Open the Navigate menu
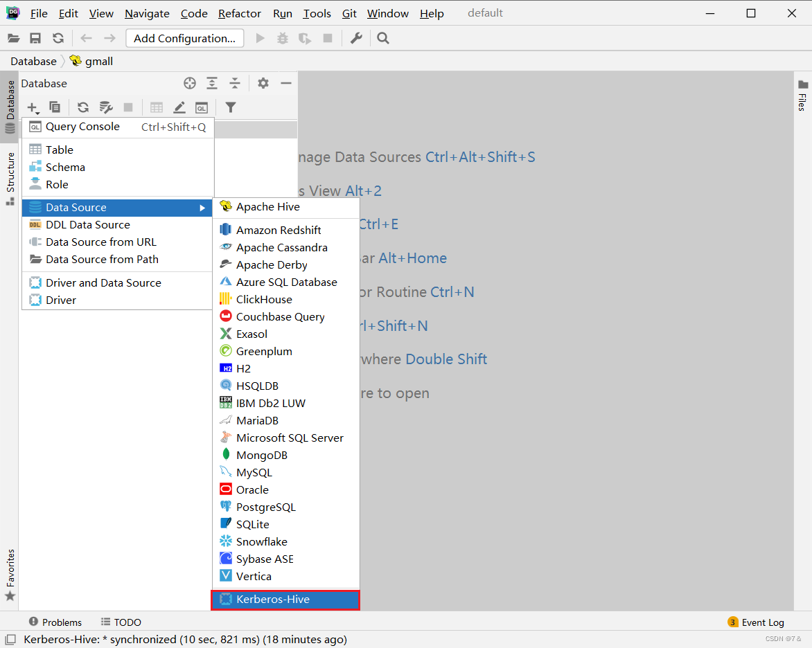This screenshot has height=648, width=812. click(x=147, y=13)
